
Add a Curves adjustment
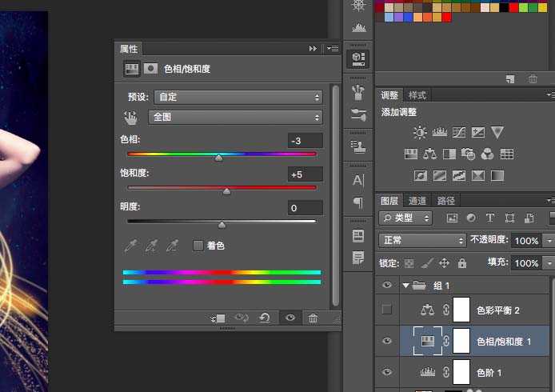point(459,132)
